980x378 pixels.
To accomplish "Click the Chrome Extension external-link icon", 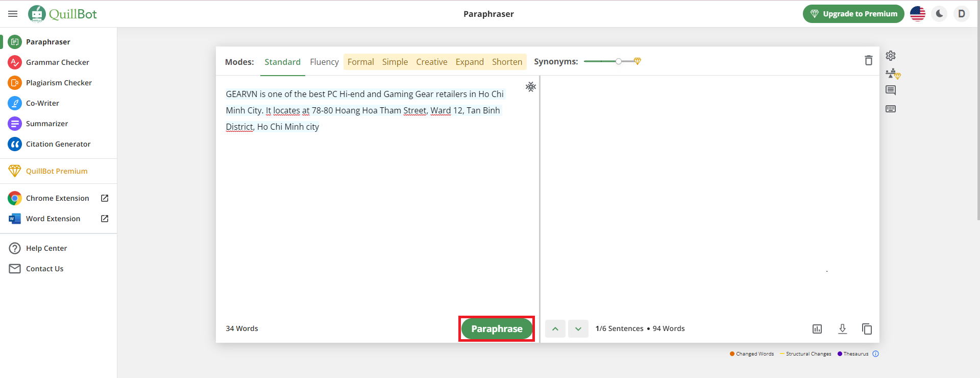I will (105, 198).
